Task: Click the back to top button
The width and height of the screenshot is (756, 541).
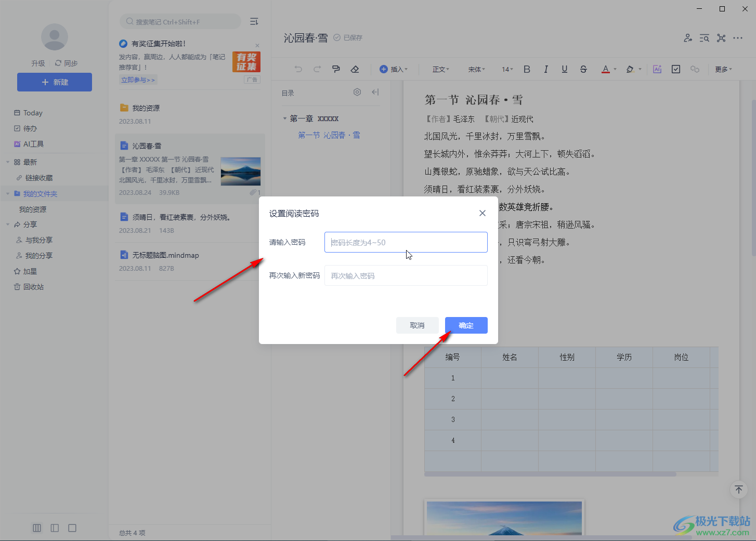Action: [x=738, y=490]
